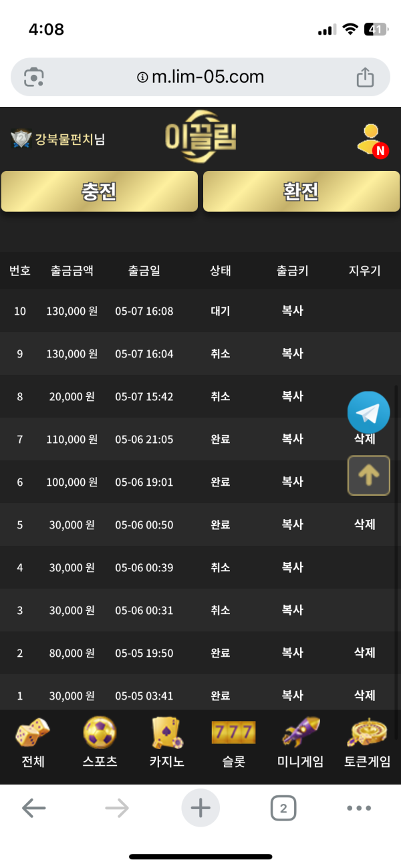Open the 슬롯 777 icon

pos(233,732)
